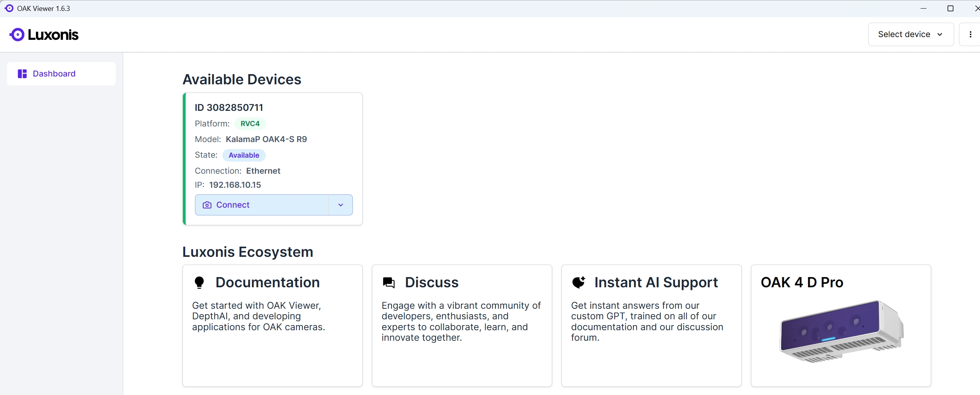This screenshot has width=980, height=395.
Task: Click the OAK Viewer app icon in title bar
Action: pos(9,8)
